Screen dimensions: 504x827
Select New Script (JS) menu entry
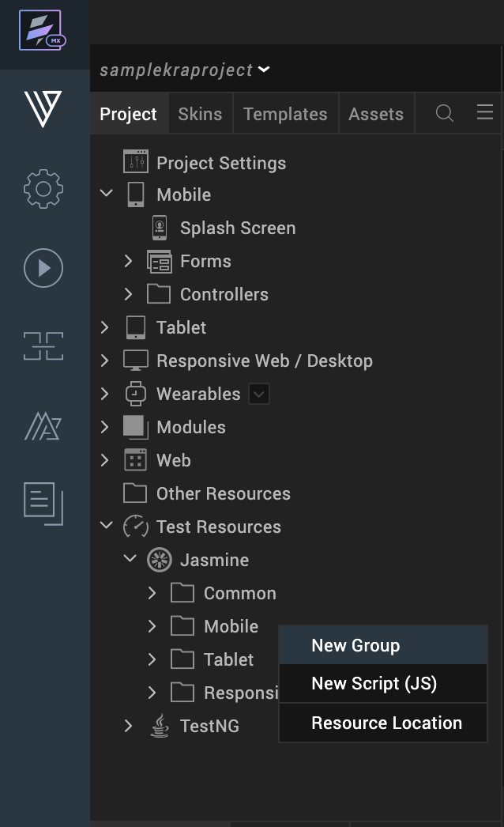click(x=374, y=684)
